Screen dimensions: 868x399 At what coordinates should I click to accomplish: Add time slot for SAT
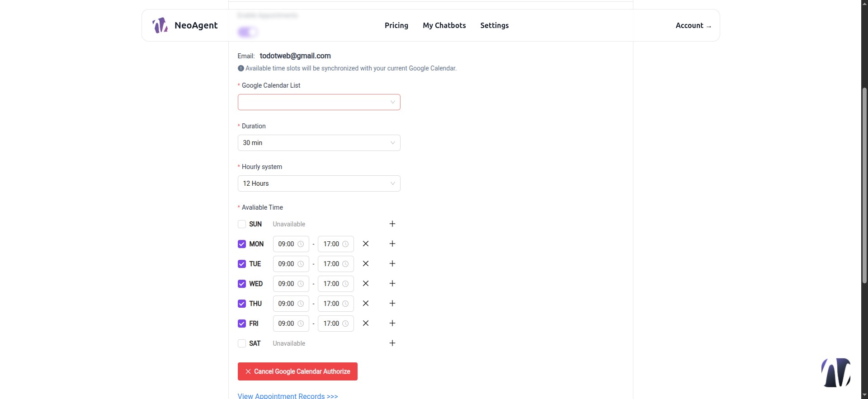[392, 343]
